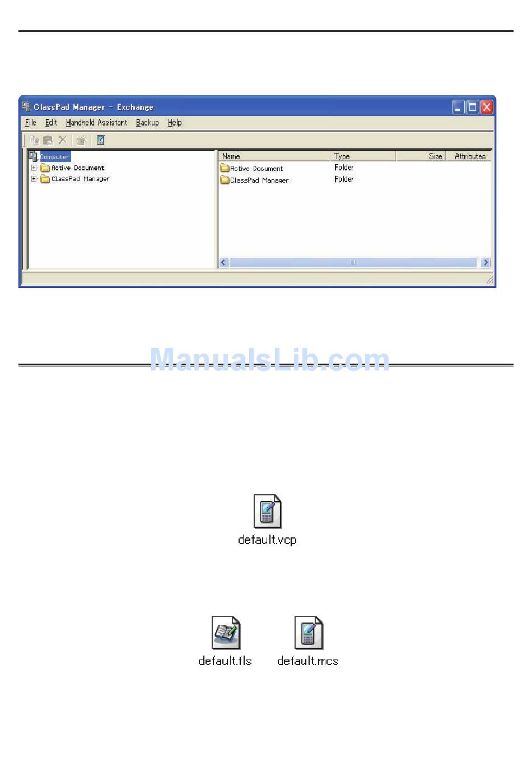Image resolution: width=532 pixels, height=780 pixels.
Task: Click the Paste toolbar icon
Action: click(x=48, y=140)
